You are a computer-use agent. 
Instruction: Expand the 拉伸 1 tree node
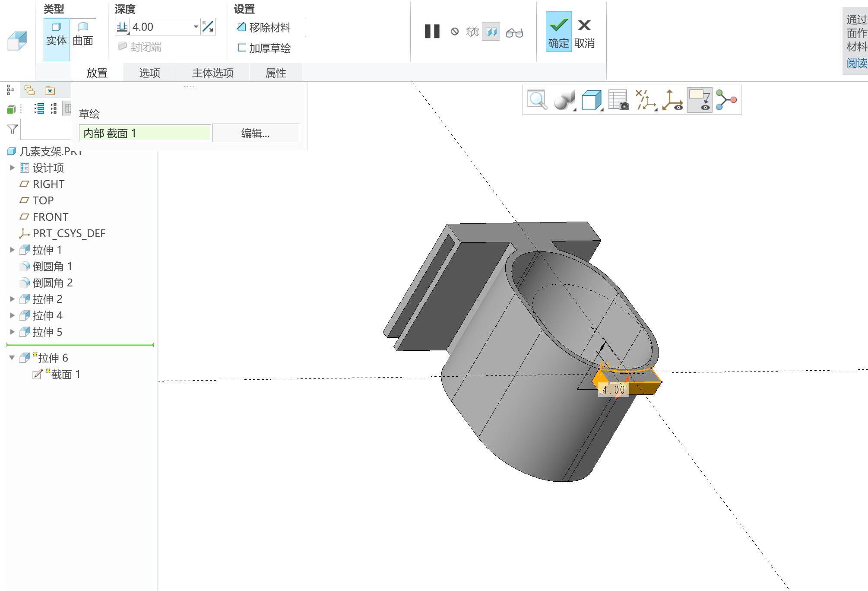12,250
